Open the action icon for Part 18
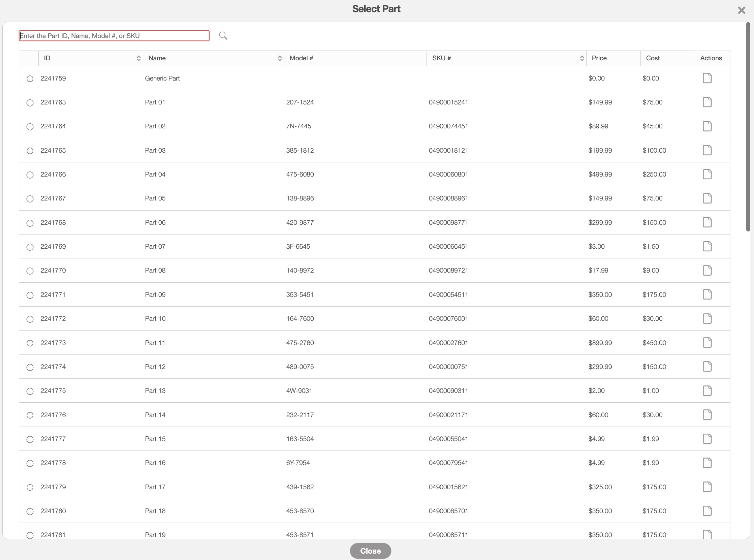The image size is (754, 560). [707, 511]
